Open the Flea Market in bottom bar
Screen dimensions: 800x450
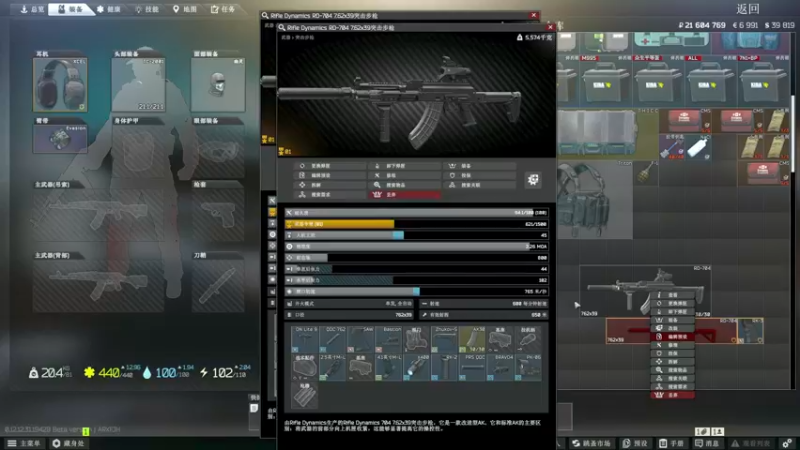591,443
